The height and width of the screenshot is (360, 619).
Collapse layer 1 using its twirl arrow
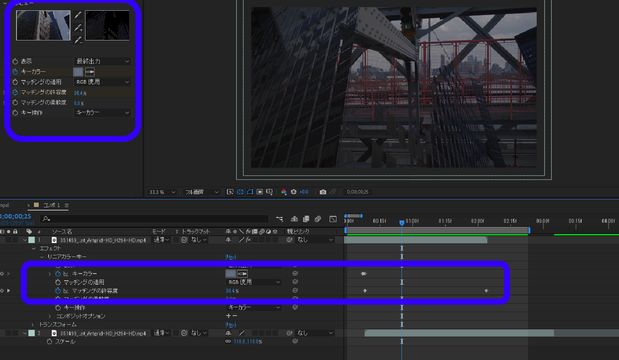click(x=24, y=240)
